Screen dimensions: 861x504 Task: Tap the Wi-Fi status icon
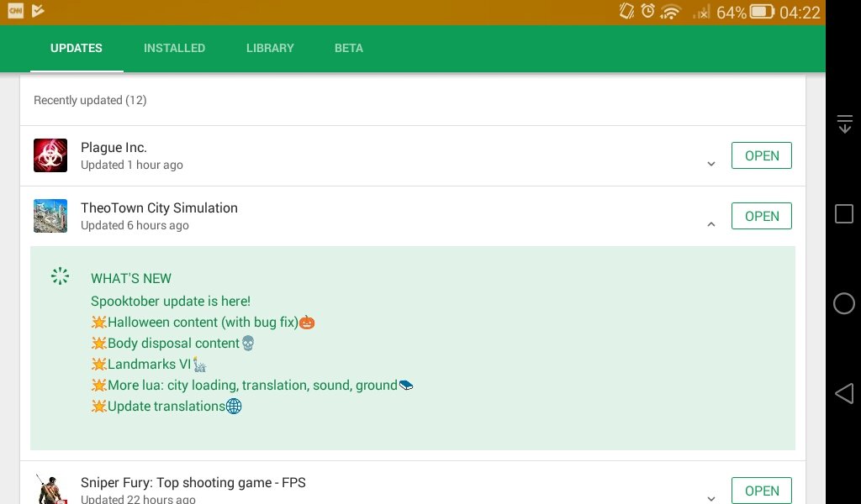pyautogui.click(x=670, y=12)
